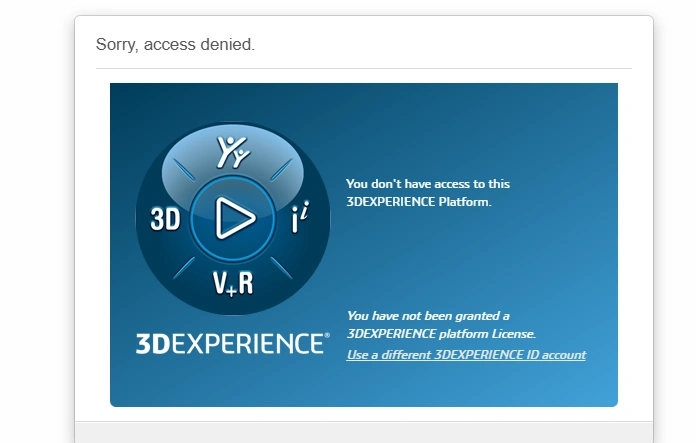The width and height of the screenshot is (696, 443).
Task: Click the 'i' information quadrant of the compass
Action: point(300,218)
